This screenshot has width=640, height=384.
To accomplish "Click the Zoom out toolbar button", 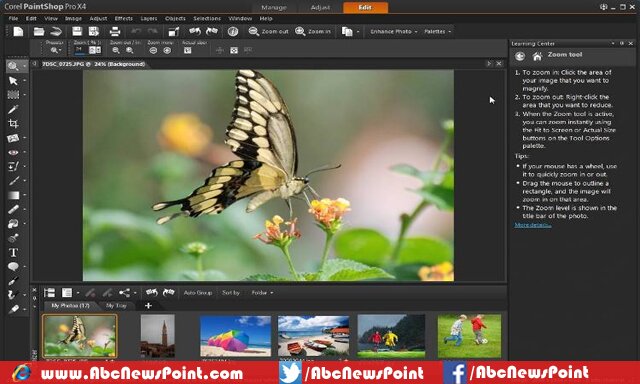I will pyautogui.click(x=269, y=31).
